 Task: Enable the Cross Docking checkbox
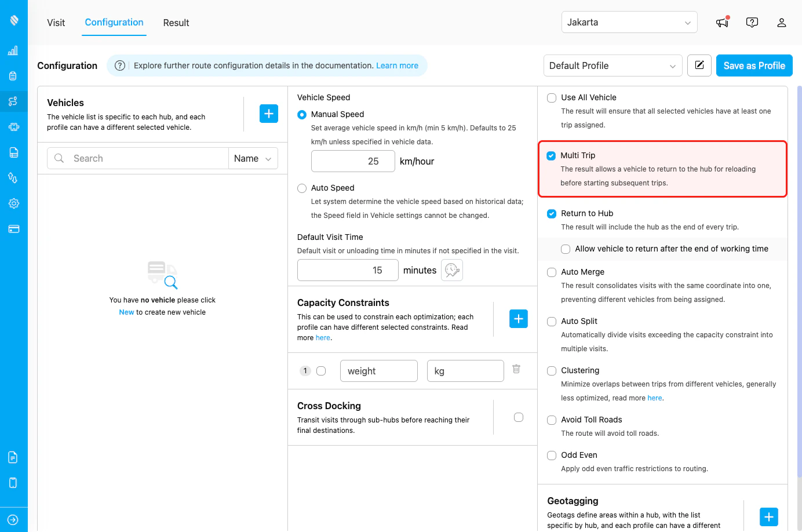pyautogui.click(x=519, y=417)
